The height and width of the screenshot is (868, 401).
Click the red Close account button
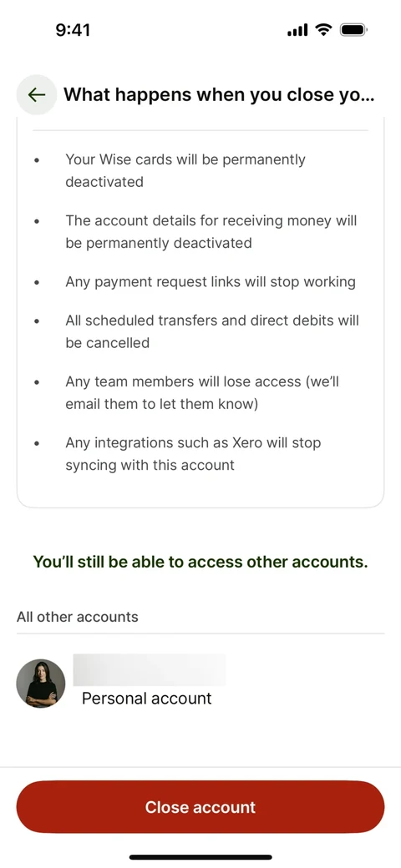click(x=200, y=806)
